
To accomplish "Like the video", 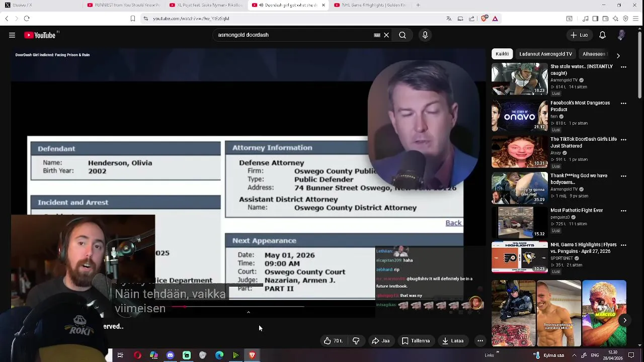I will click(x=333, y=341).
